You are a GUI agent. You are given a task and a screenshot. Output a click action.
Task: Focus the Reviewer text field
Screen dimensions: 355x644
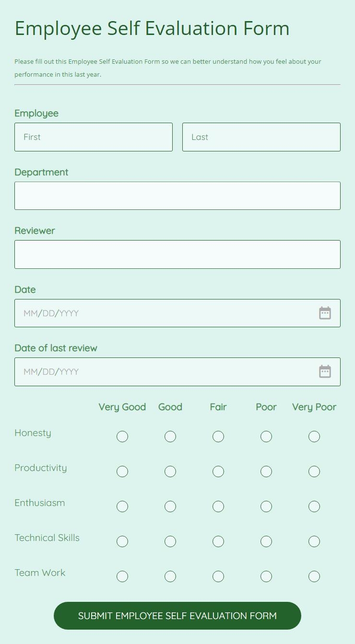point(177,254)
